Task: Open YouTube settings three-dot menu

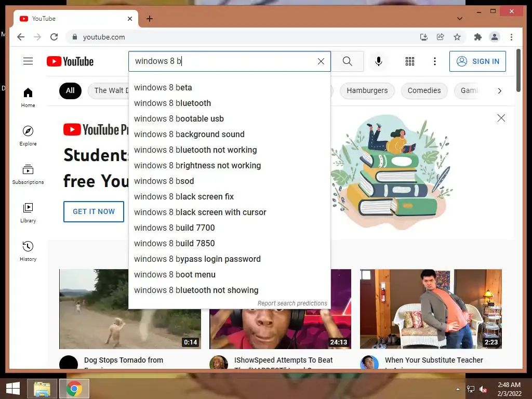Action: coord(435,61)
